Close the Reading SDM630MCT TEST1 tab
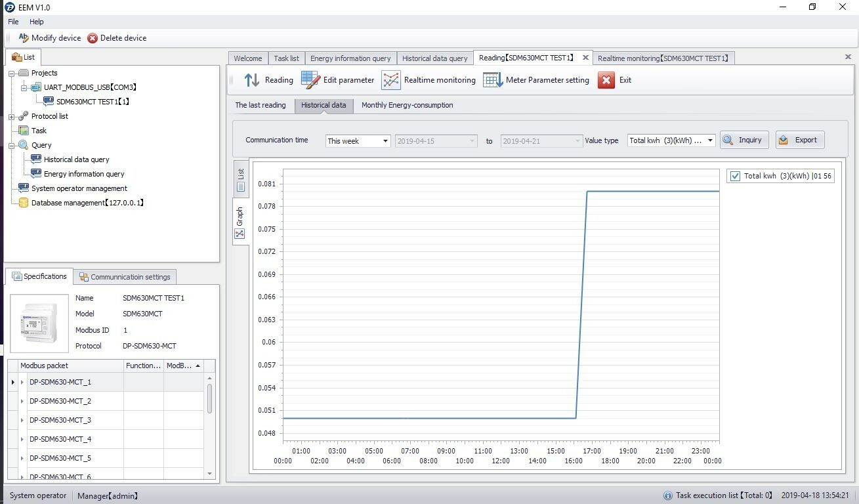Image resolution: width=859 pixels, height=504 pixels. coord(585,58)
